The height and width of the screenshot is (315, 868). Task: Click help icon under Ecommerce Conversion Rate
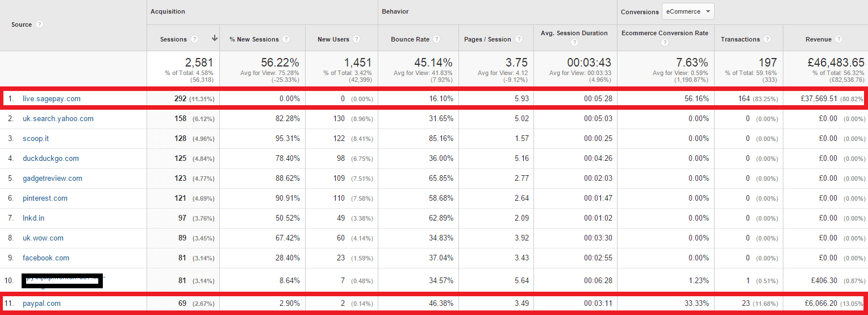click(x=665, y=43)
